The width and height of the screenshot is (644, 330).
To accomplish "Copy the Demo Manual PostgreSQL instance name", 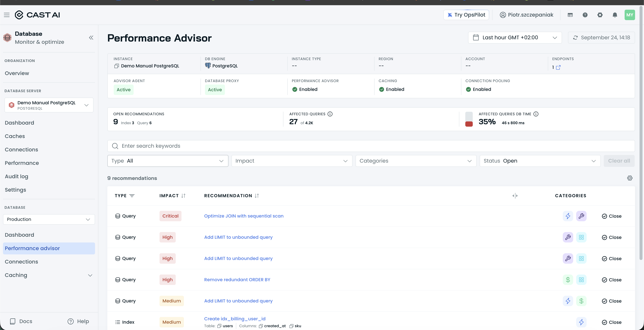I will (116, 66).
